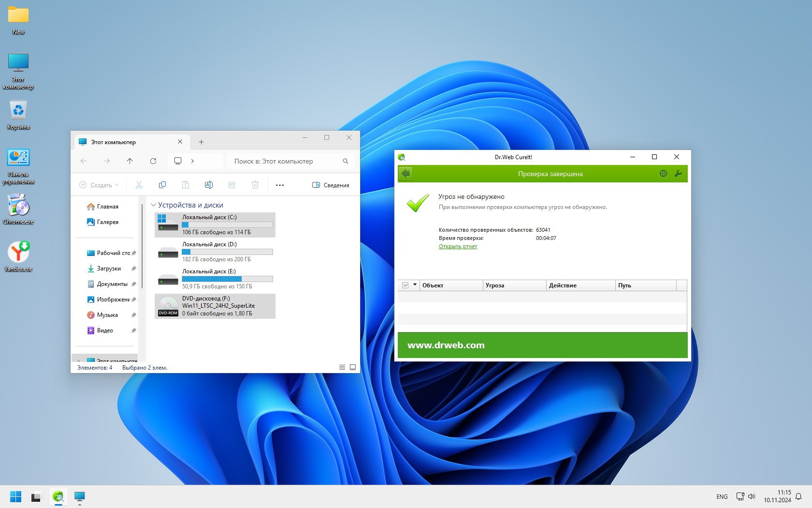Switch Explorer to details list view
This screenshot has width=812, height=508.
click(x=342, y=367)
